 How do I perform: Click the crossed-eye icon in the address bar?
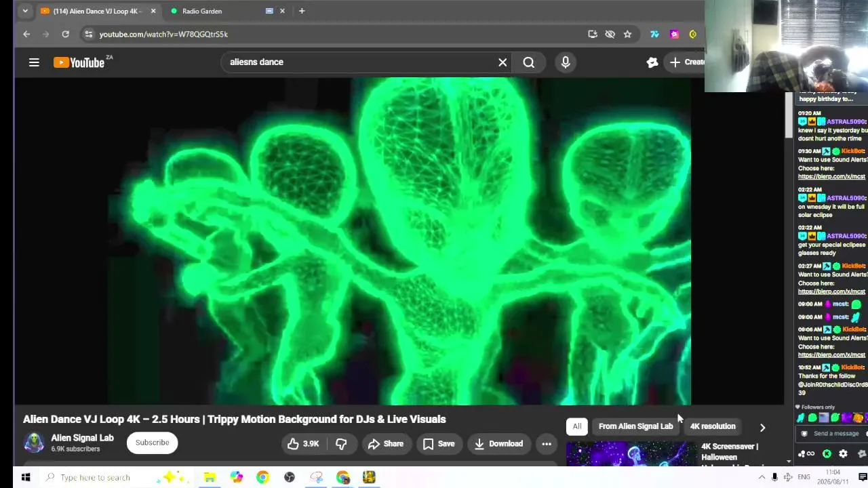tap(610, 34)
